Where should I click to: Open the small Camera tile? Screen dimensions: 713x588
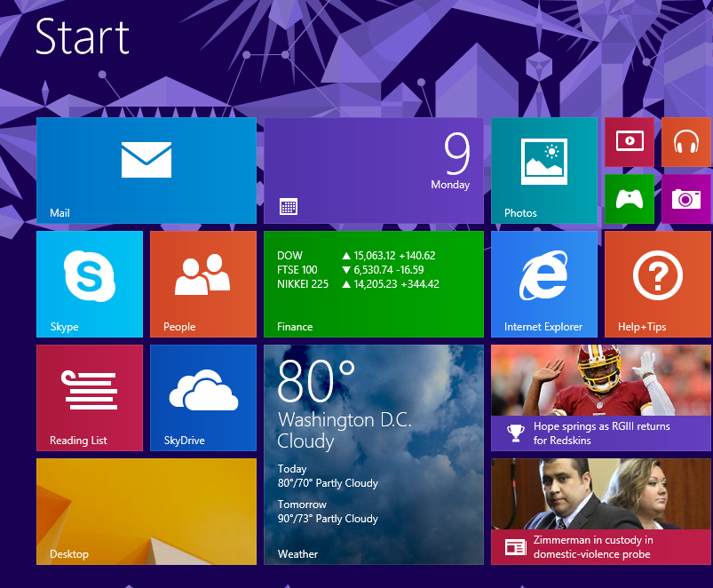[x=685, y=198]
